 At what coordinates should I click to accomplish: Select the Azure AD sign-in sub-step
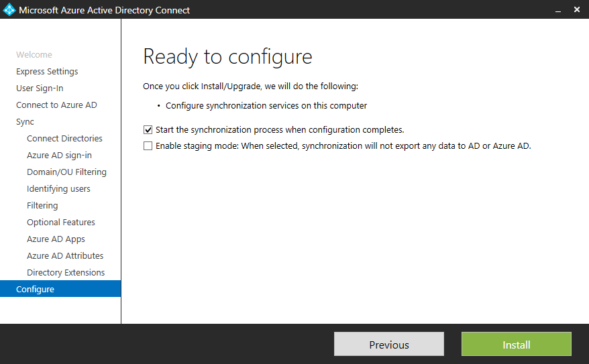click(59, 156)
